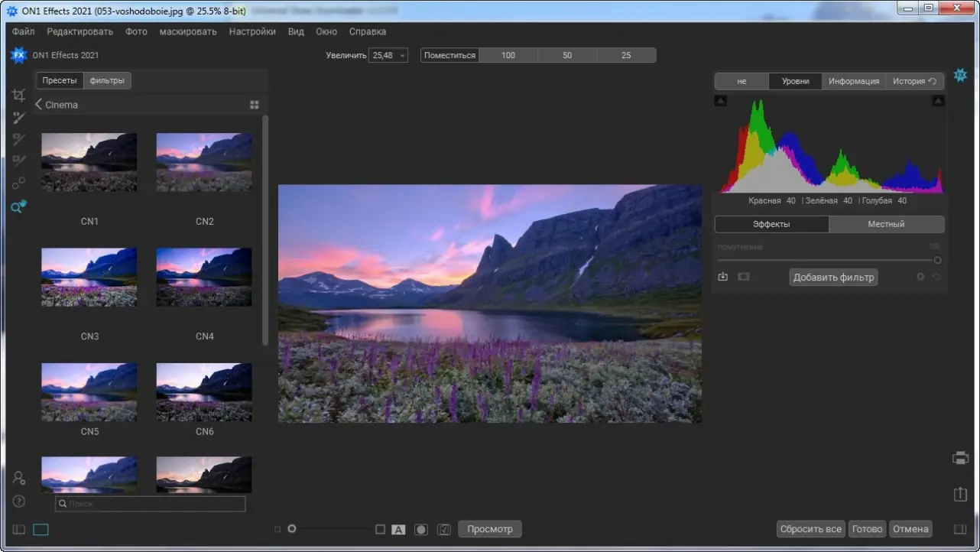Open the Маскировать menu
This screenshot has width=980, height=552.
tap(188, 31)
